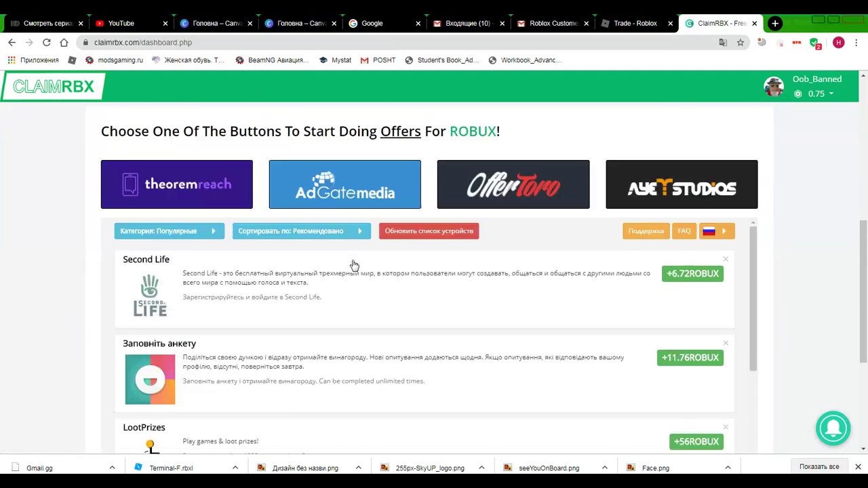Screen dimensions: 868x488
Task: Switch to the Входящие (10) Gmail tab
Action: pos(468,23)
